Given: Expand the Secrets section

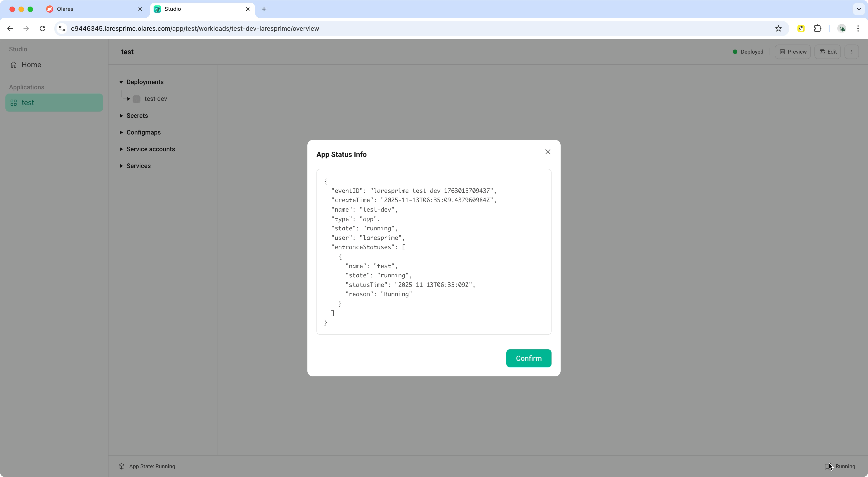Looking at the screenshot, I should [x=121, y=116].
